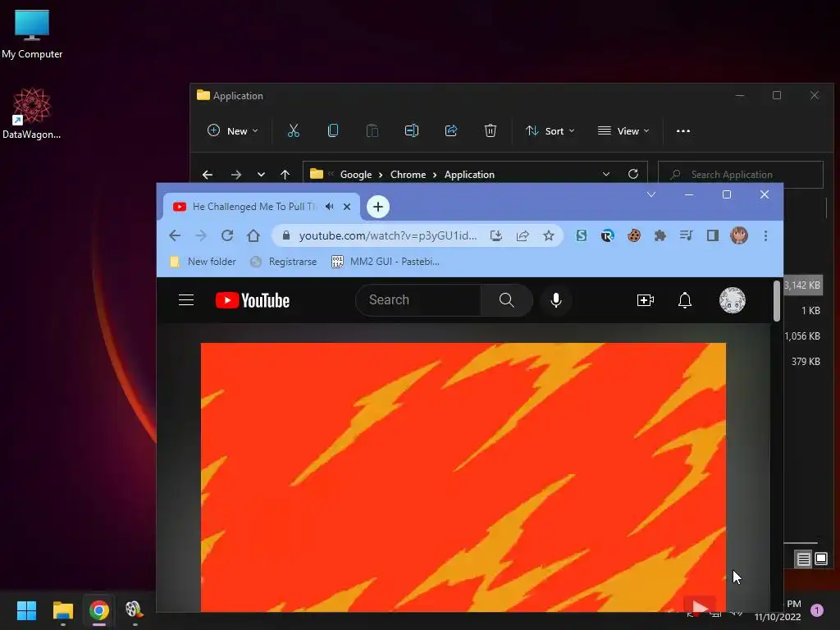Image resolution: width=840 pixels, height=630 pixels.
Task: Close the YouTube tab
Action: (x=347, y=206)
